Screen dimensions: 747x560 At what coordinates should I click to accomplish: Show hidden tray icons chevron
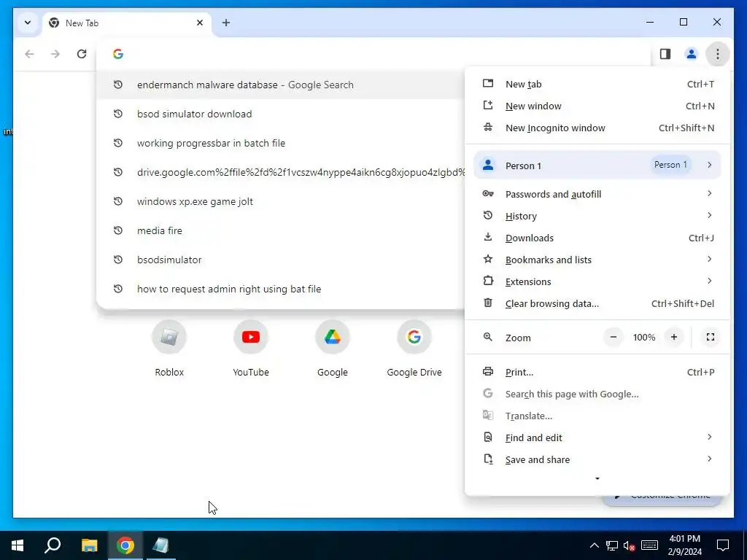pos(594,545)
